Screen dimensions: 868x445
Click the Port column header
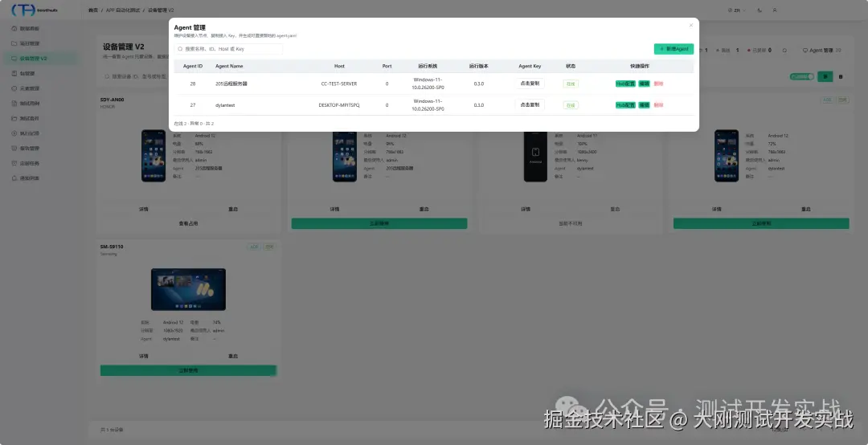coord(387,66)
